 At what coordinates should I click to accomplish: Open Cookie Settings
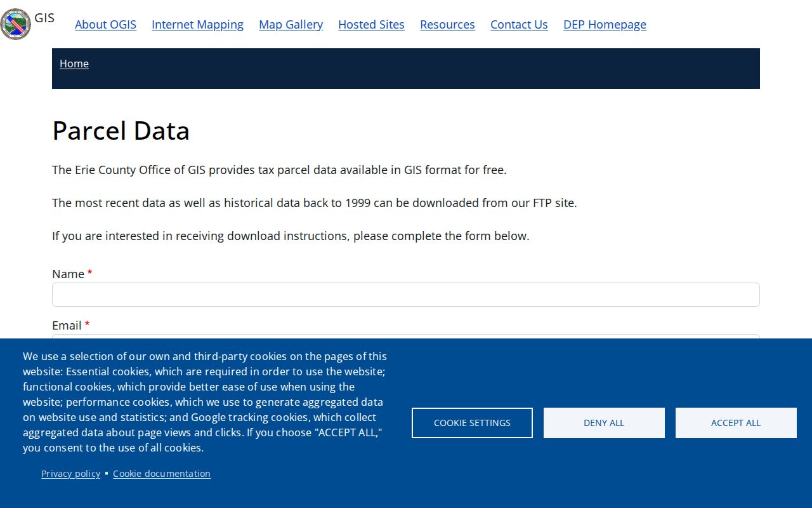(x=472, y=423)
